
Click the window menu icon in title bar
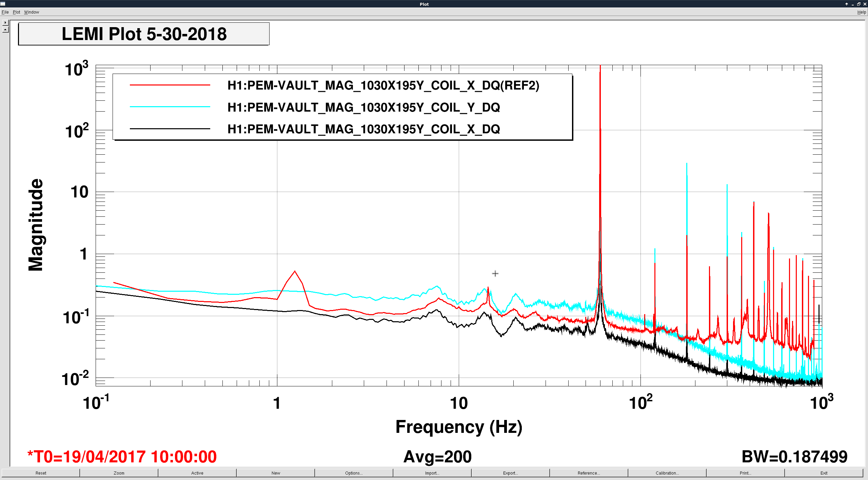click(3, 4)
